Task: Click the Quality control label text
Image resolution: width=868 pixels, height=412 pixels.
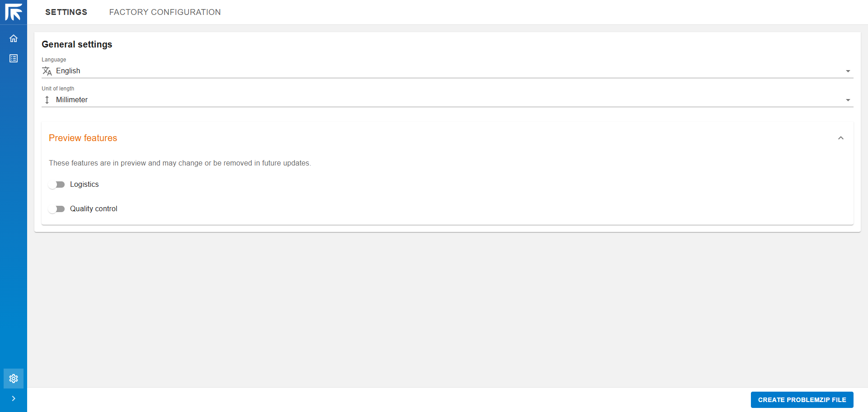Action: point(94,209)
